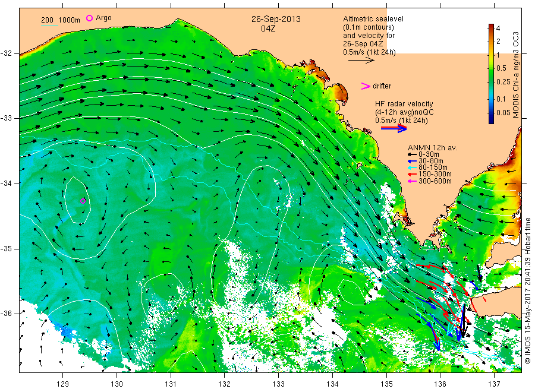The width and height of the screenshot is (535, 392).
Task: Click the magenta Argo circle in the legend
Action: coord(89,18)
